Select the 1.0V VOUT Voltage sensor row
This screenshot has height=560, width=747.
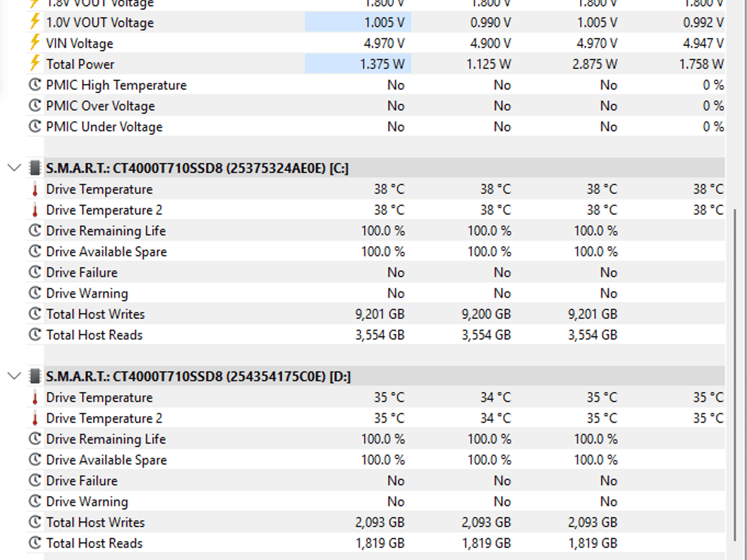click(375, 22)
